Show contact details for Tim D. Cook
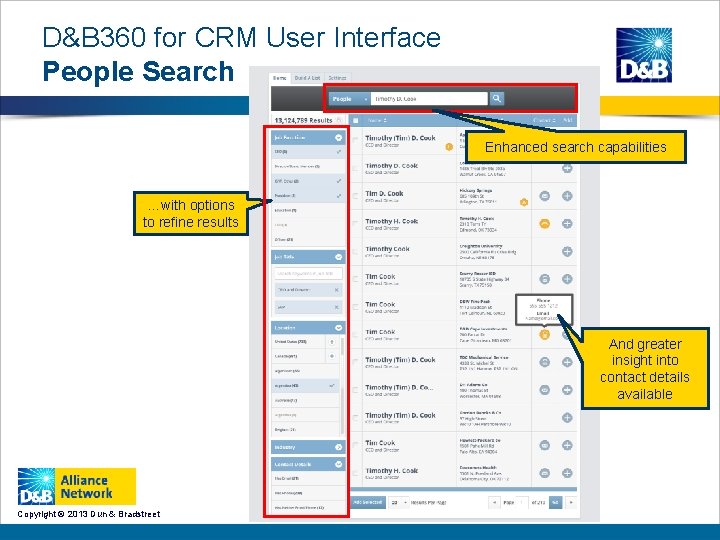720x540 pixels. (x=544, y=196)
